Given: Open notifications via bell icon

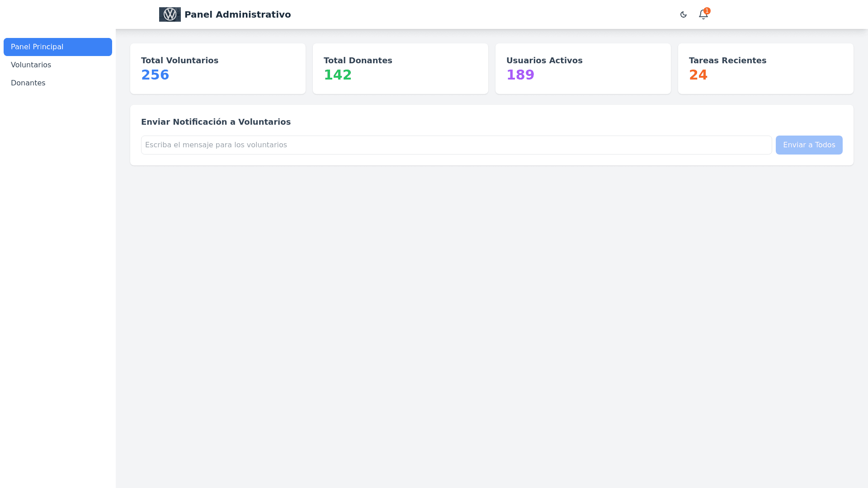Looking at the screenshot, I should [x=703, y=15].
